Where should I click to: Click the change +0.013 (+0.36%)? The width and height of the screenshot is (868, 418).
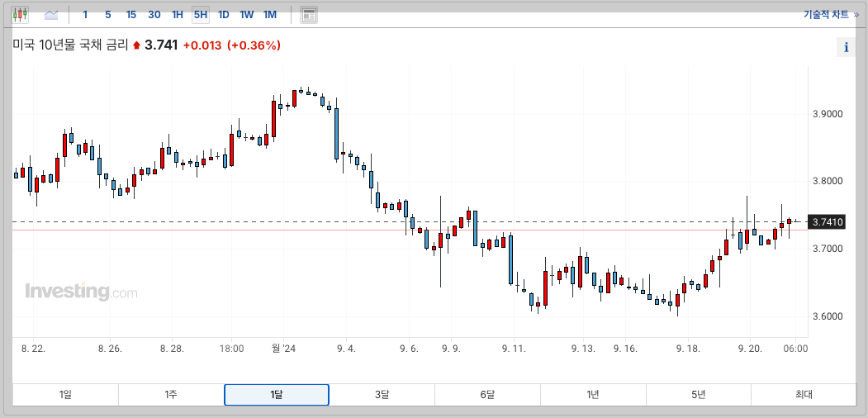[232, 45]
